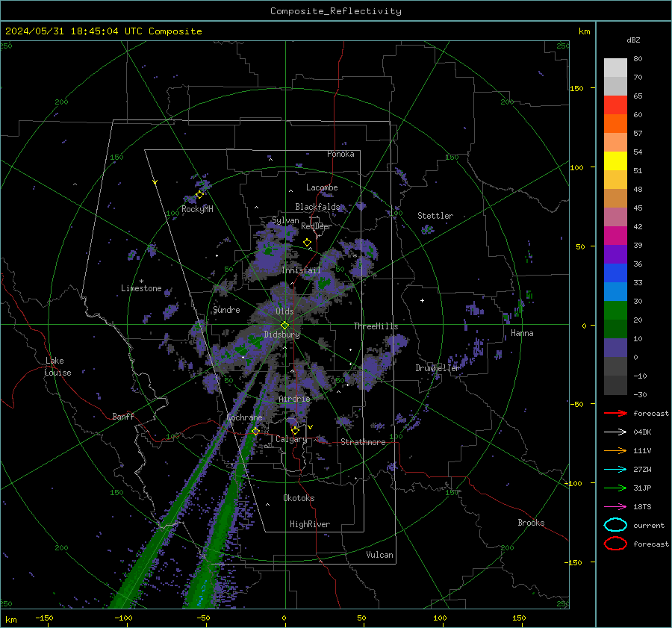The height and width of the screenshot is (628, 672).
Task: Select the Vulcan label
Action: tap(379, 555)
